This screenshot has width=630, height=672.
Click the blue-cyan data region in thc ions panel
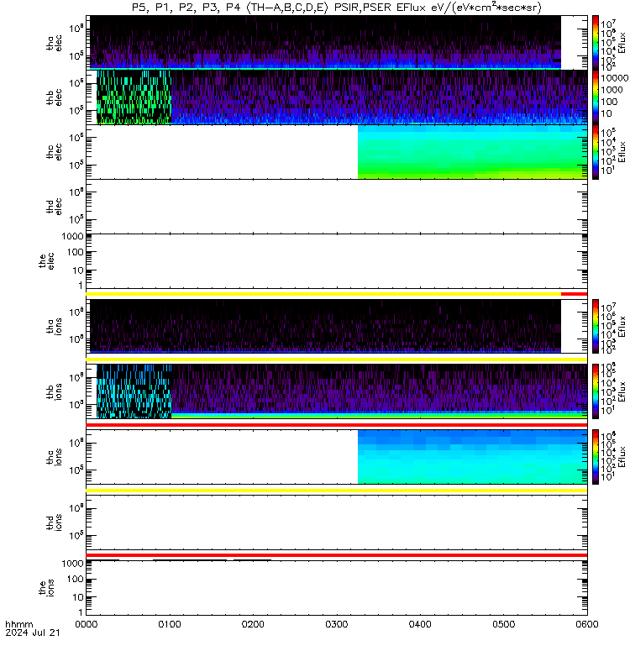point(472,457)
